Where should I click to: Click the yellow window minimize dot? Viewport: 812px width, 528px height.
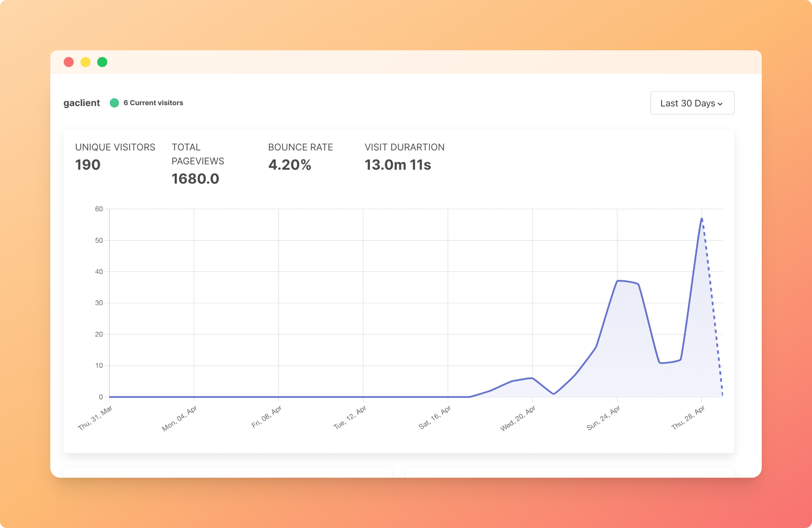[x=85, y=62]
